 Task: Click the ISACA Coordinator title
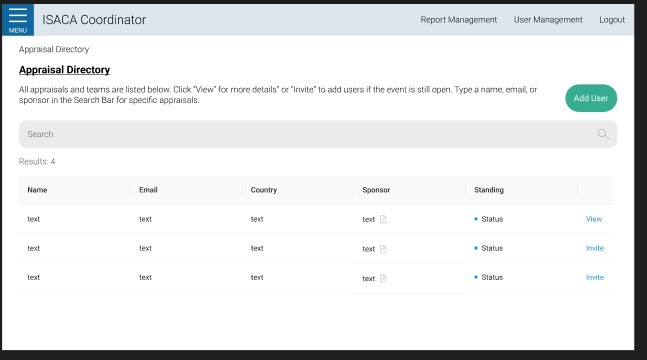tap(94, 20)
